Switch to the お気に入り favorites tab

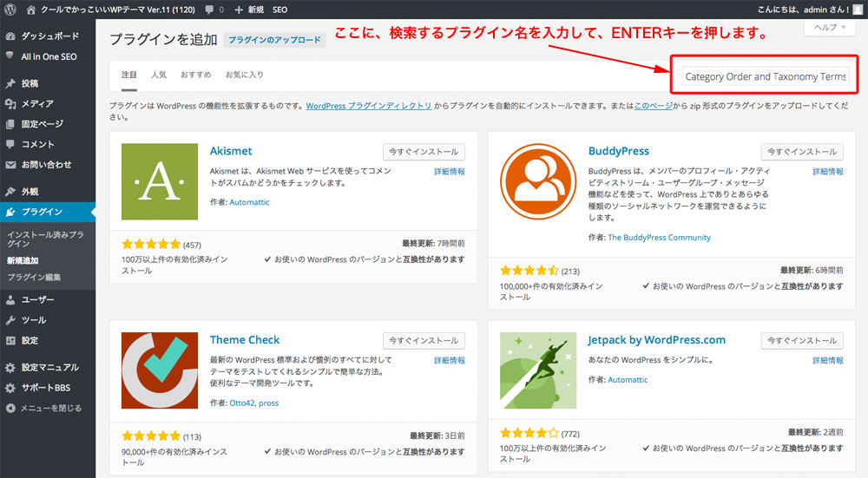244,75
